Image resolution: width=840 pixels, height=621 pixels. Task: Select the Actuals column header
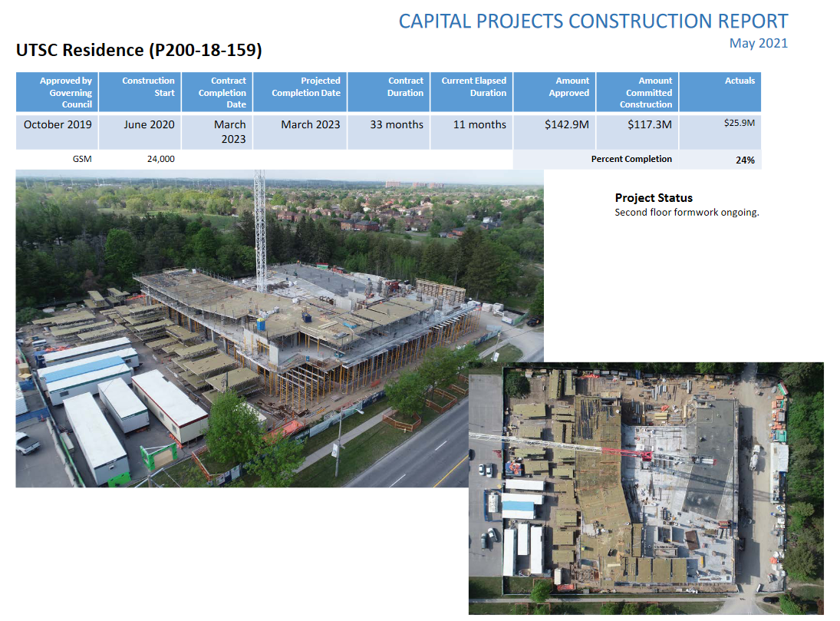tap(720, 92)
